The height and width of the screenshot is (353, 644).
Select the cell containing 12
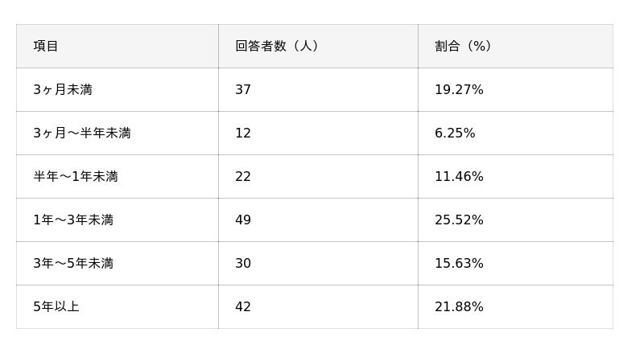[243, 133]
